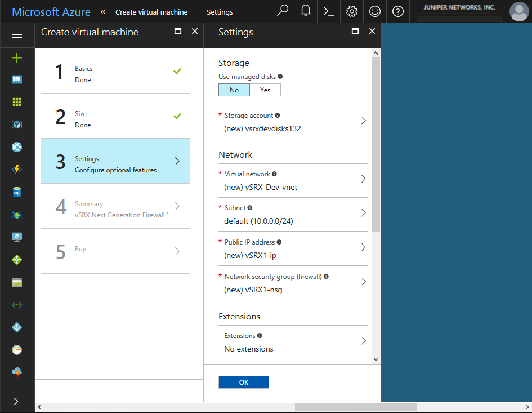Click the search magnifier icon in top bar
This screenshot has width=532, height=413.
pos(283,11)
